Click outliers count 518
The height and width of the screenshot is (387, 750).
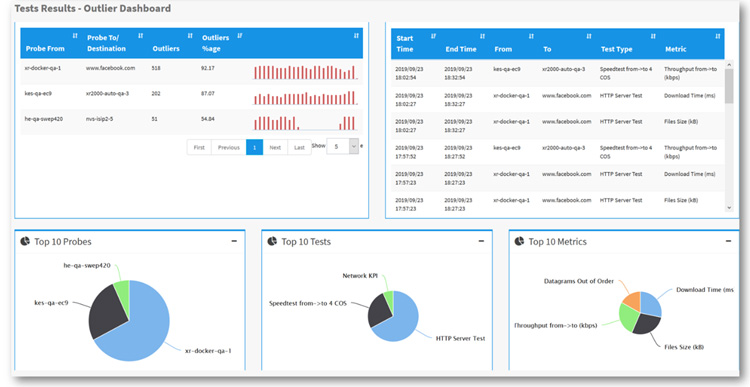coord(156,68)
